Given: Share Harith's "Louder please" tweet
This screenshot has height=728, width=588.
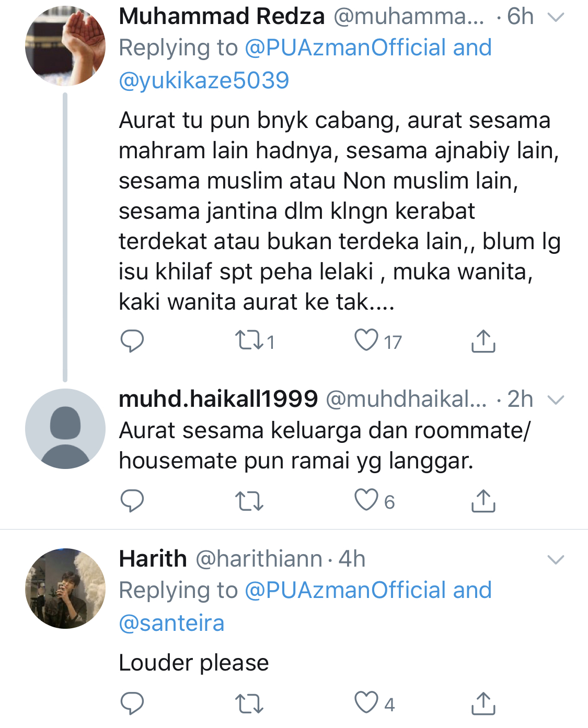Looking at the screenshot, I should coord(483,703).
